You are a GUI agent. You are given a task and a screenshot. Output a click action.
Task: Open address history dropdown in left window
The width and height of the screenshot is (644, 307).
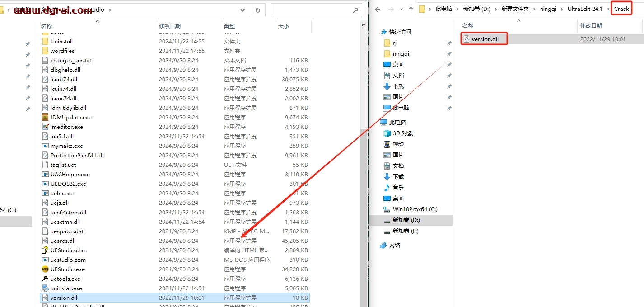[243, 9]
